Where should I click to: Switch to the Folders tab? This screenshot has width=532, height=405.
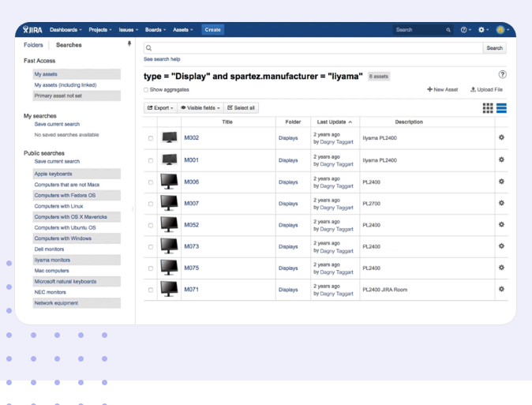coord(33,45)
